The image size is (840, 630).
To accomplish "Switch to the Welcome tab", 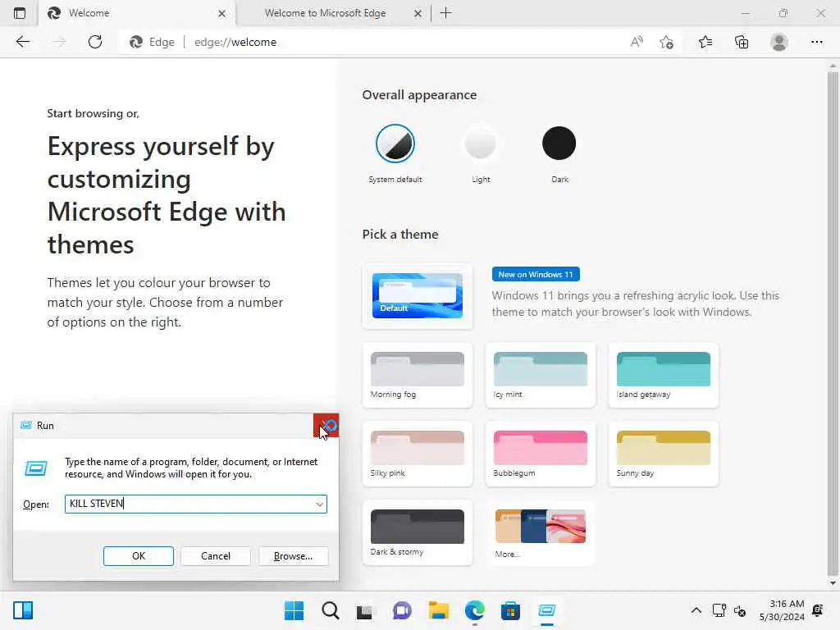I will (137, 13).
